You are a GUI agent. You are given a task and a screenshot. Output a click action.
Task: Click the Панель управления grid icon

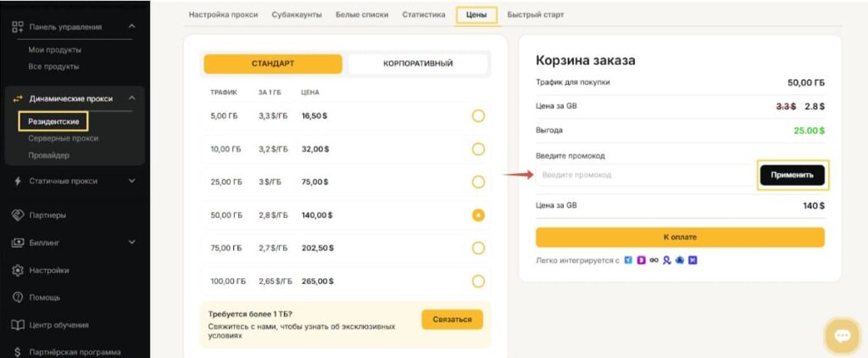pyautogui.click(x=17, y=26)
